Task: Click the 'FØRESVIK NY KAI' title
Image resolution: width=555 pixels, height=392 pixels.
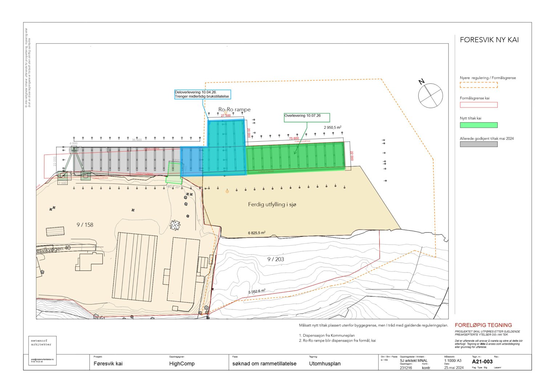Action: [x=489, y=40]
